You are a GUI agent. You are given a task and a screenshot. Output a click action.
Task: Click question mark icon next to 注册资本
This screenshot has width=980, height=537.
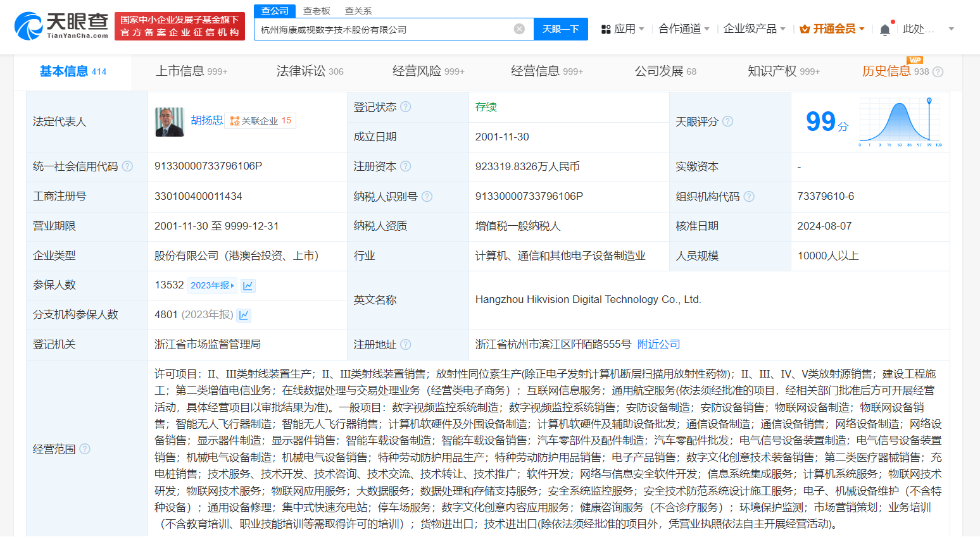[x=406, y=166]
